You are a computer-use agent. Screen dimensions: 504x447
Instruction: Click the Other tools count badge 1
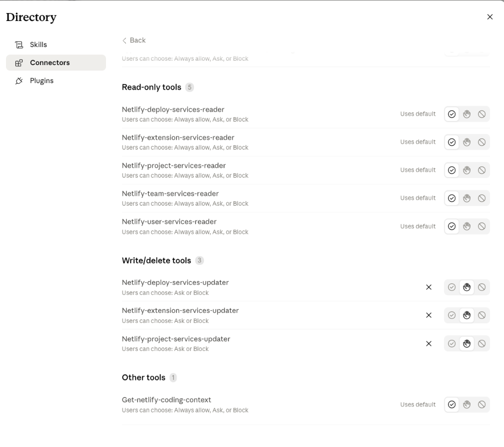(173, 377)
